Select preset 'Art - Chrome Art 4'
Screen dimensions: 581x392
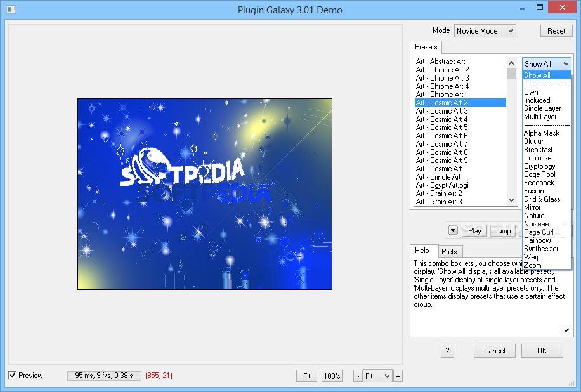click(460, 86)
